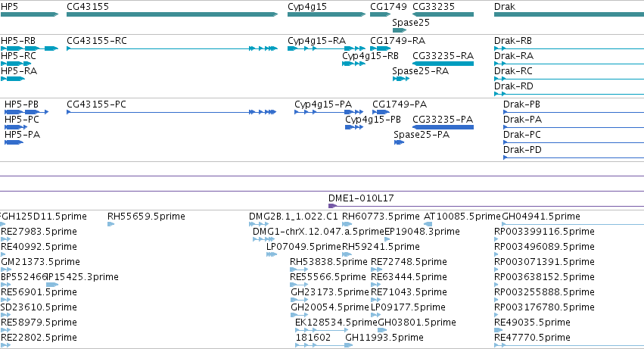The image size is (644, 349).
Task: Click the EK128534.5prime EST
Action: click(x=322, y=331)
